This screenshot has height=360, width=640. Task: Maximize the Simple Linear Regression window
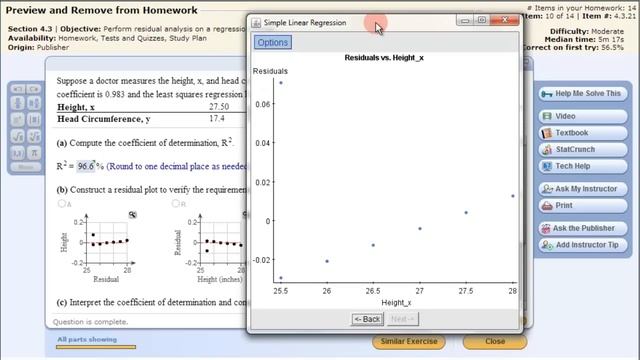(x=482, y=20)
